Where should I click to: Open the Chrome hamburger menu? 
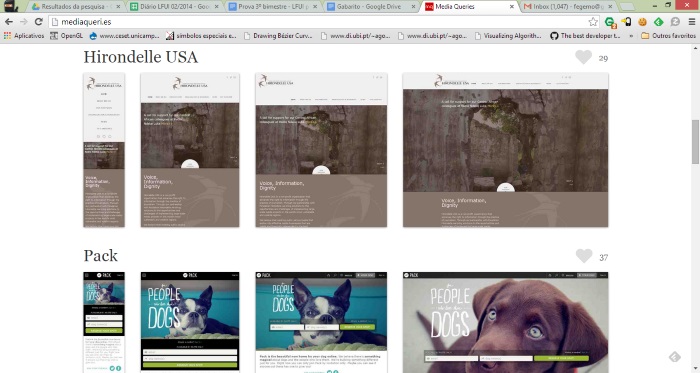692,21
